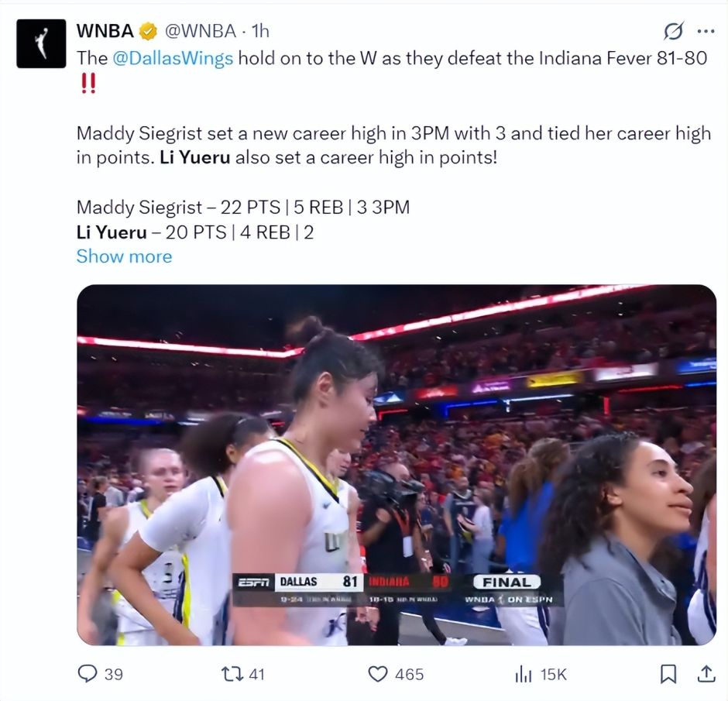Click the 15K views count
This screenshot has height=701, width=728.
coord(554,674)
